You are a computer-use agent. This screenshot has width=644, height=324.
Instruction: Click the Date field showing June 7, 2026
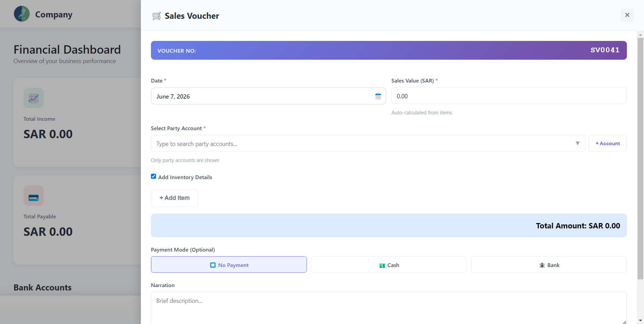[268, 96]
